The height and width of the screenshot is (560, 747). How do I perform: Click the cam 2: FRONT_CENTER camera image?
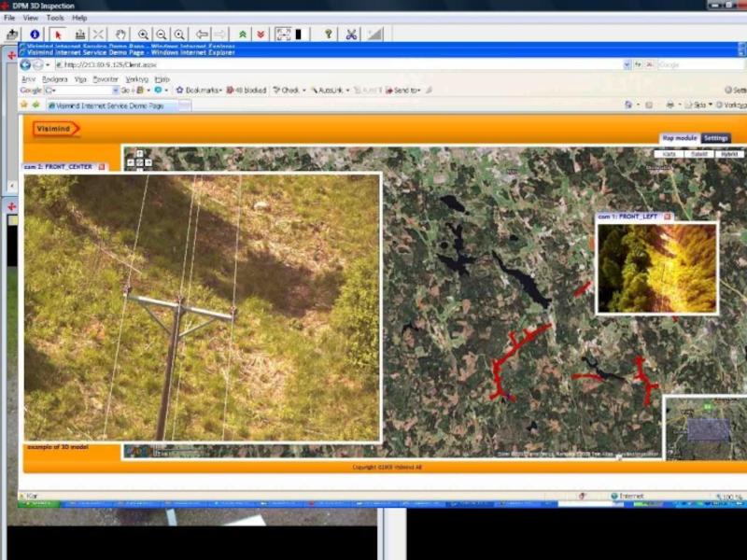click(x=202, y=308)
